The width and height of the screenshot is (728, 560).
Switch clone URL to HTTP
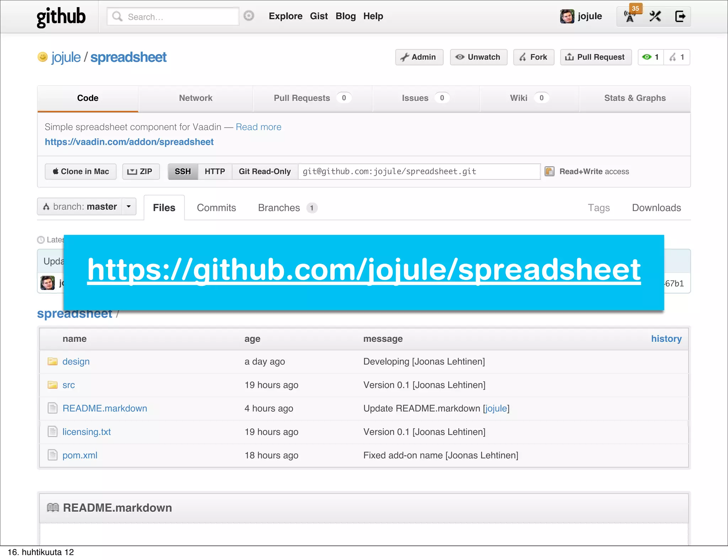215,172
